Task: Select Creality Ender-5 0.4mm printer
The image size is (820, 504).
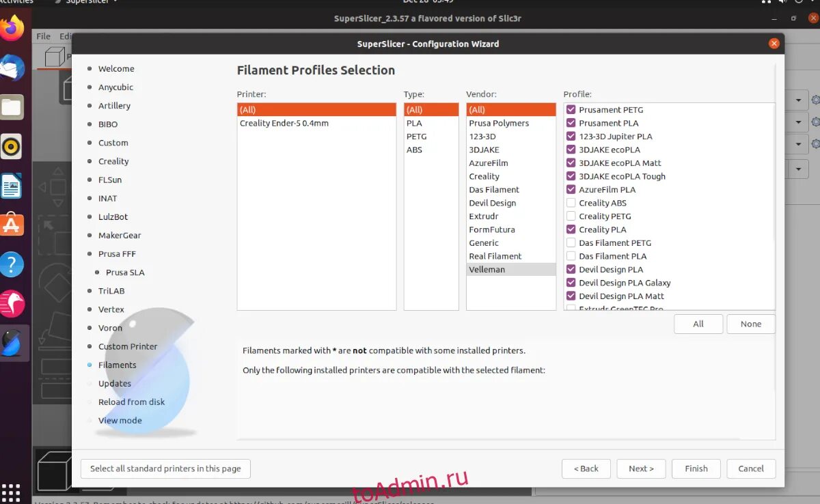Action: tap(316, 123)
